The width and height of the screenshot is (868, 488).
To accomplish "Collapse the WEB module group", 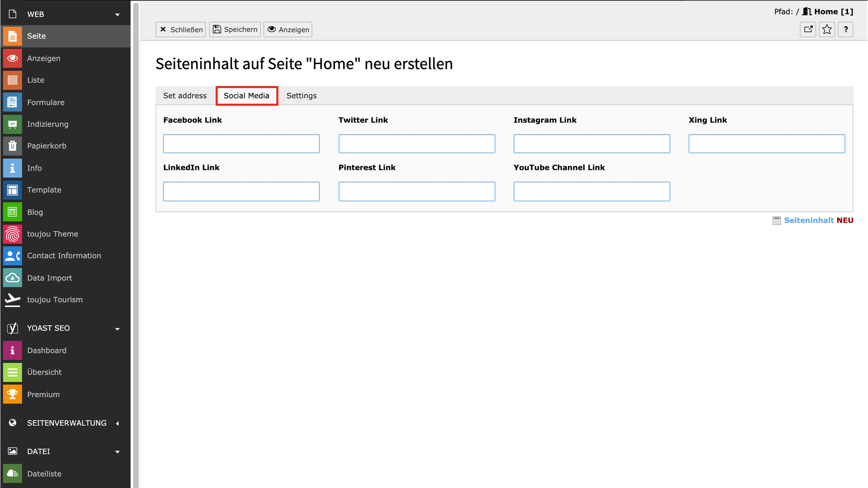I will [x=117, y=14].
